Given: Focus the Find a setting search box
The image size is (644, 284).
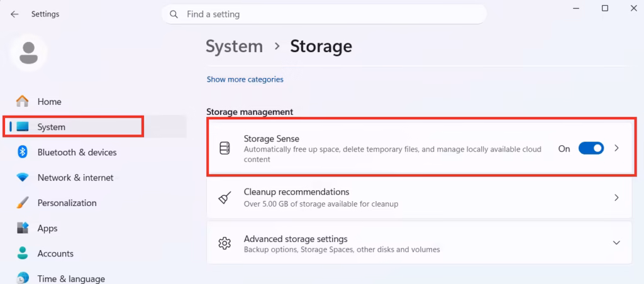Looking at the screenshot, I should [324, 14].
